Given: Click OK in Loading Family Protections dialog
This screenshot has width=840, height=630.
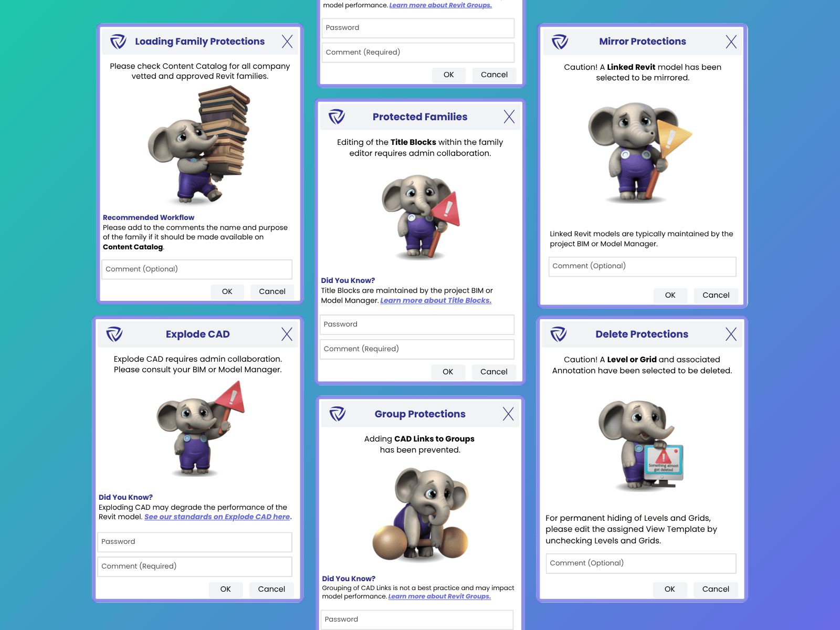Looking at the screenshot, I should coord(227,291).
